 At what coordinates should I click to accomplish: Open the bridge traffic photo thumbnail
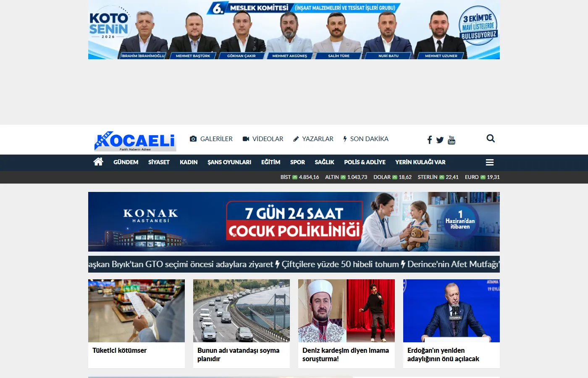tap(241, 311)
